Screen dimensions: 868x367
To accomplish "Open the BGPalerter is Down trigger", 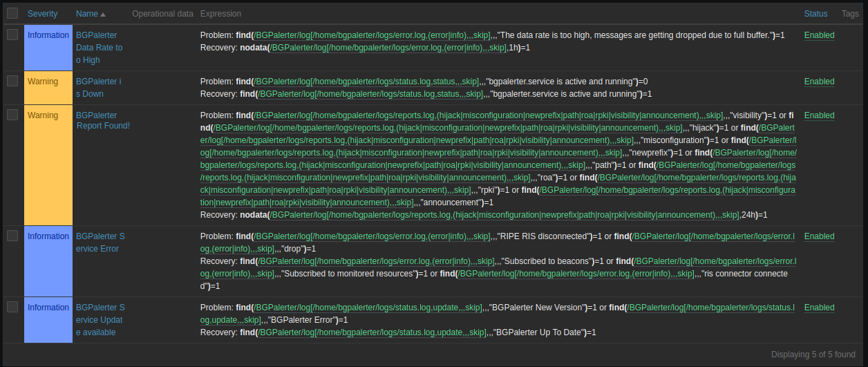I will (98, 88).
